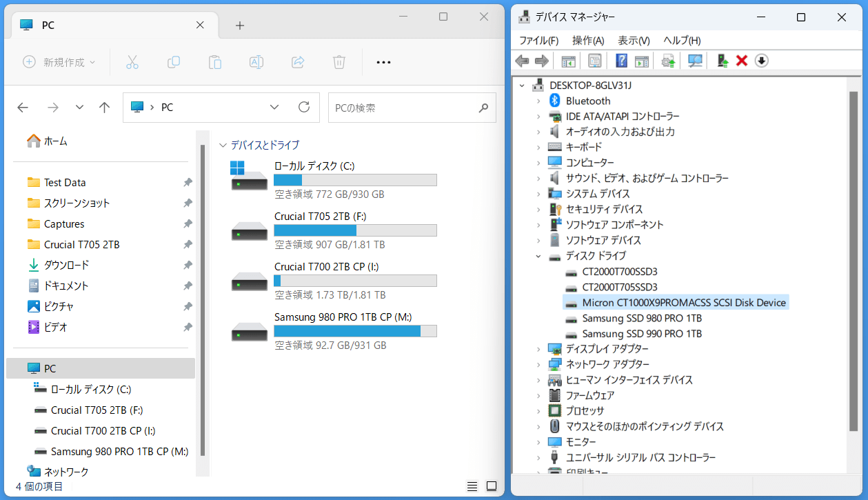868x500 pixels.
Task: Refresh the PC folder view
Action: click(304, 108)
